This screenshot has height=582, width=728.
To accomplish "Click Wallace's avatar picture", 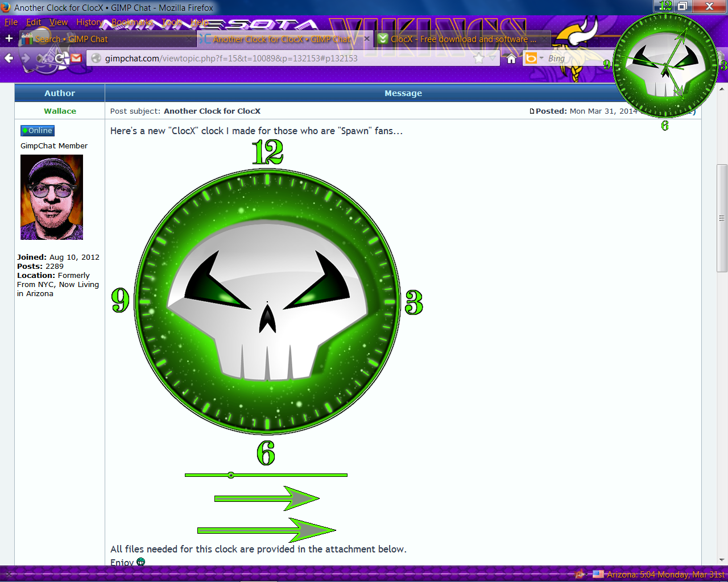I will (52, 197).
